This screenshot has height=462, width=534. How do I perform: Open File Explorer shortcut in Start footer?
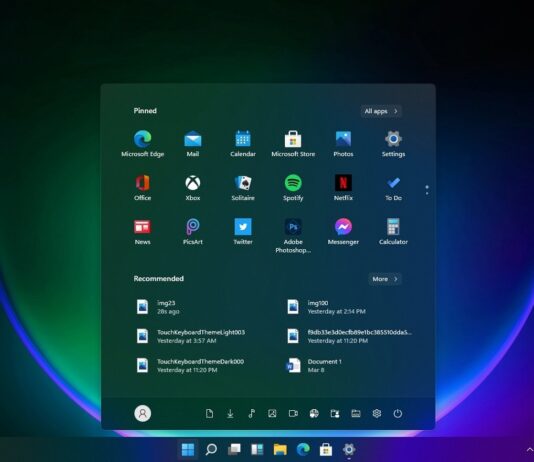pos(356,413)
